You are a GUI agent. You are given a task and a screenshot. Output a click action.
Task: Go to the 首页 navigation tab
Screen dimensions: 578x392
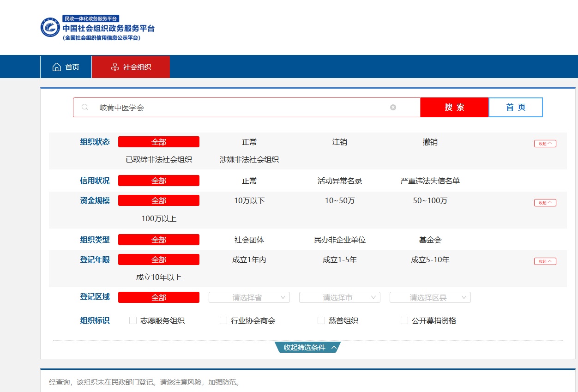point(66,67)
